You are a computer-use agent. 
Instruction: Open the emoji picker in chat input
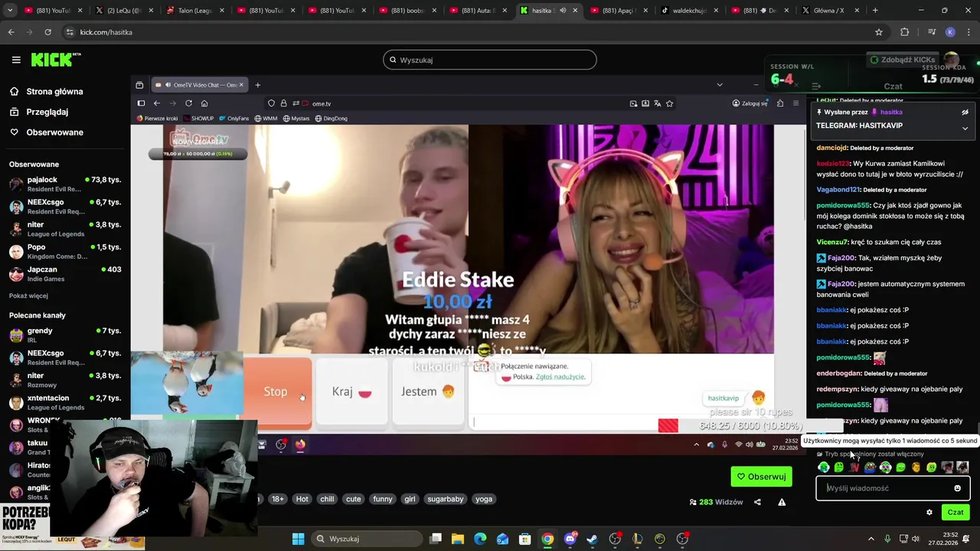957,488
